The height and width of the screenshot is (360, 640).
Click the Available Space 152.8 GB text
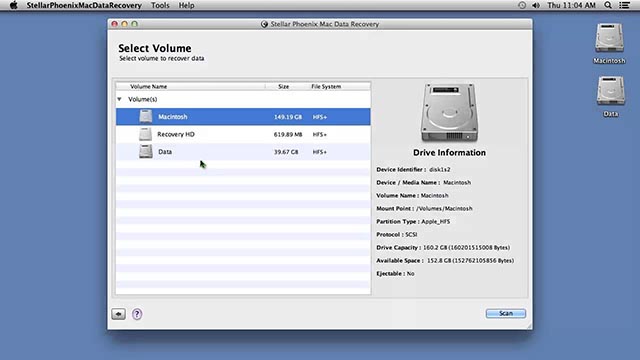[445, 261]
